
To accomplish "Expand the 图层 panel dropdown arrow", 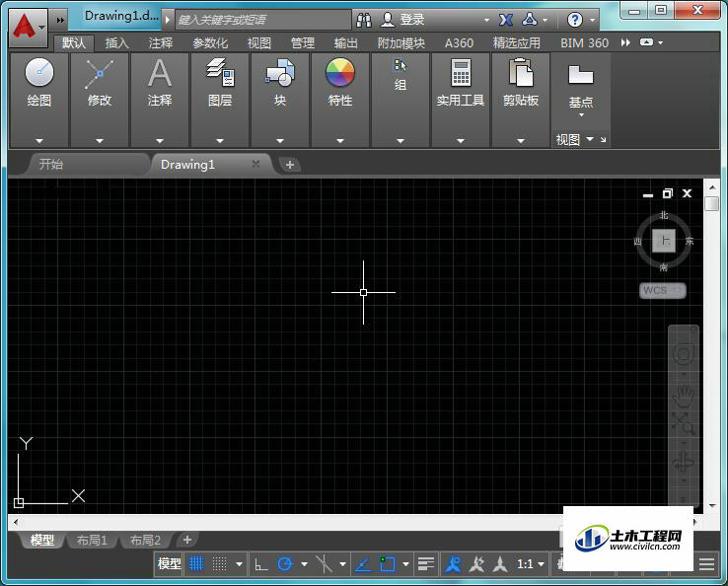I will pyautogui.click(x=220, y=140).
